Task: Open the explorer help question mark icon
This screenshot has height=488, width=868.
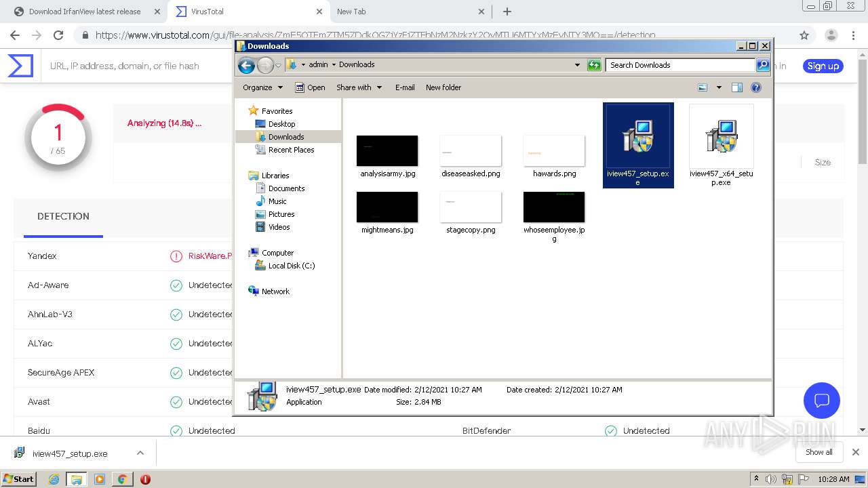Action: click(x=756, y=87)
